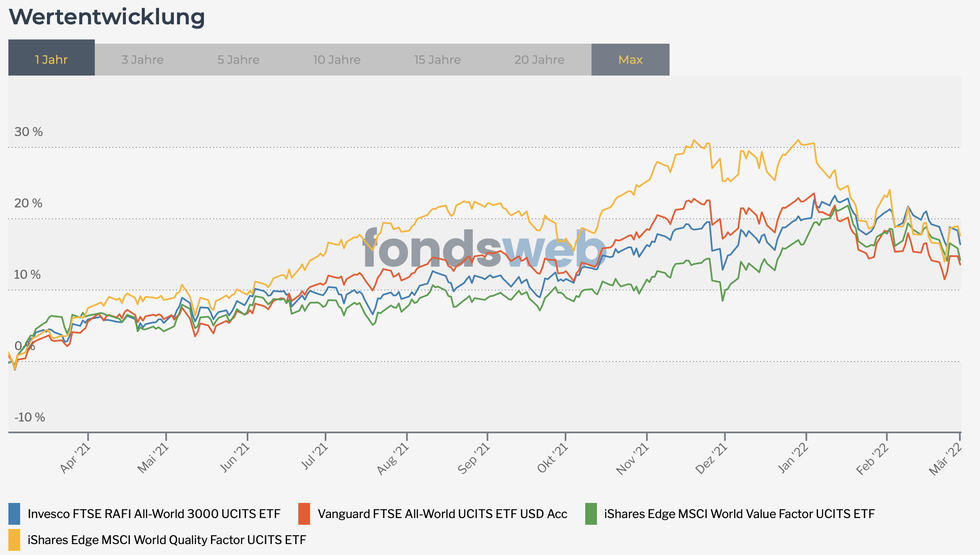Click the Okt '21 x-axis marker
The image size is (980, 555).
point(552,458)
